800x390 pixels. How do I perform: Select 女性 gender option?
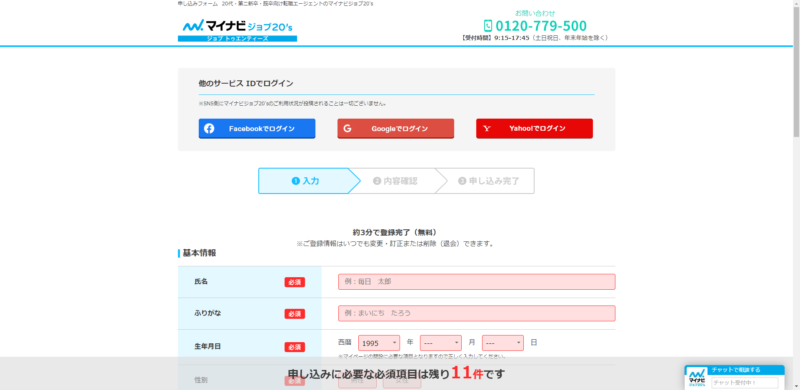point(402,380)
